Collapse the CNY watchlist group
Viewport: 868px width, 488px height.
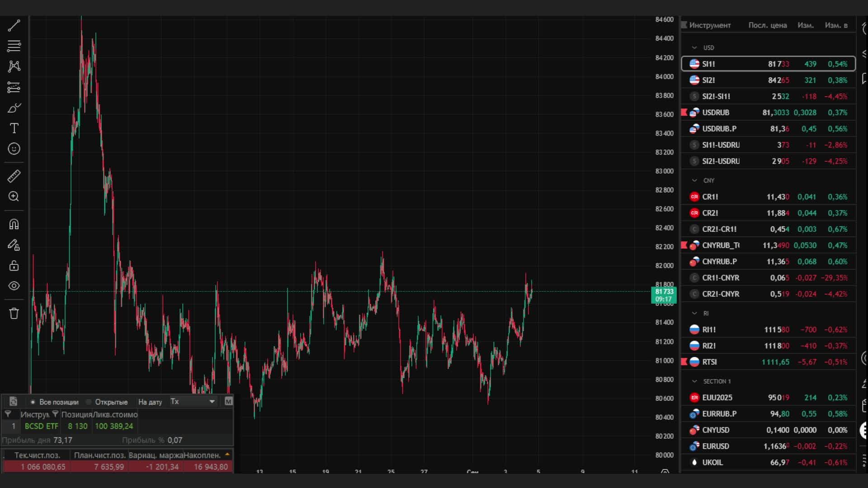(x=694, y=180)
